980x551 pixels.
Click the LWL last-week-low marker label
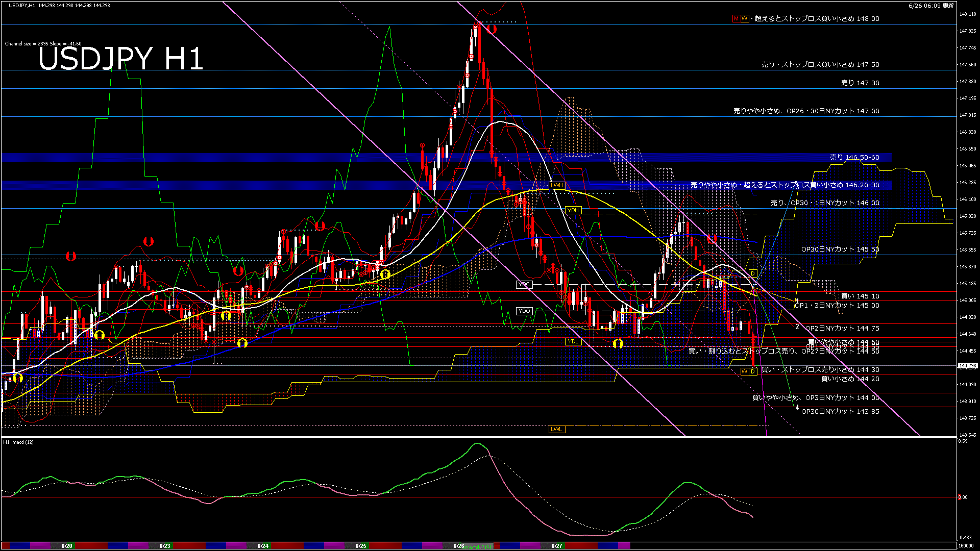[x=556, y=429]
